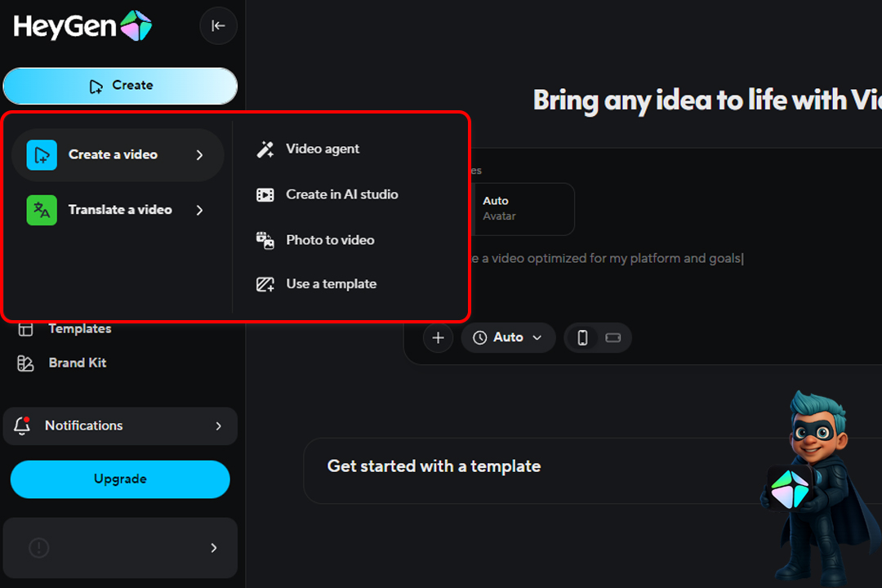The width and height of the screenshot is (882, 588).
Task: Click the Use a template icon
Action: coord(265,284)
